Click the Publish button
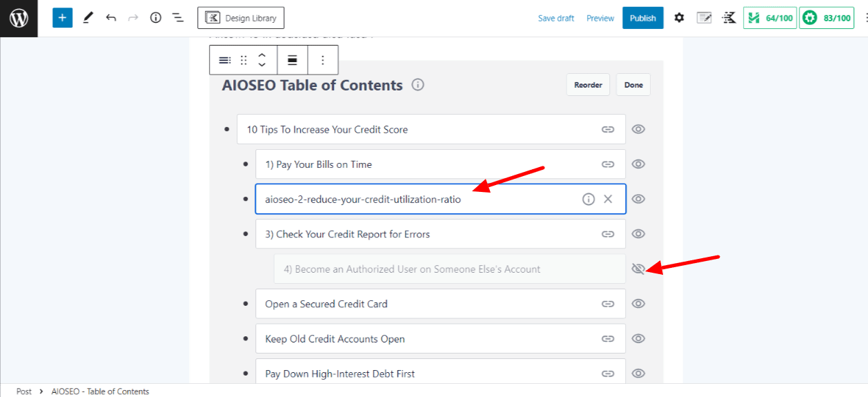 point(642,18)
